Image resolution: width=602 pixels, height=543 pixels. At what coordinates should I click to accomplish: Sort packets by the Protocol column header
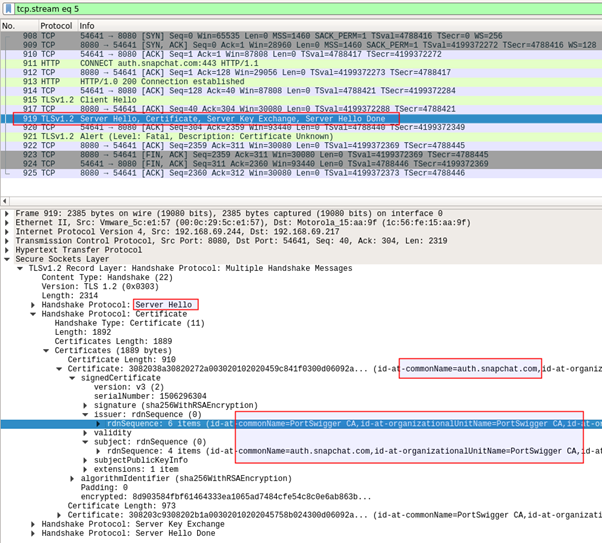point(56,24)
